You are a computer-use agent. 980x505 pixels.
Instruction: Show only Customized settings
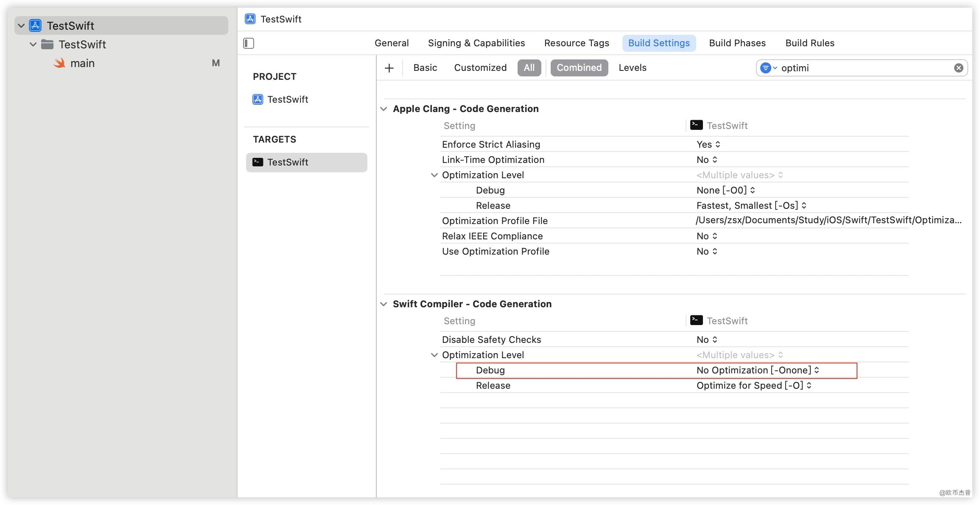[x=480, y=68]
